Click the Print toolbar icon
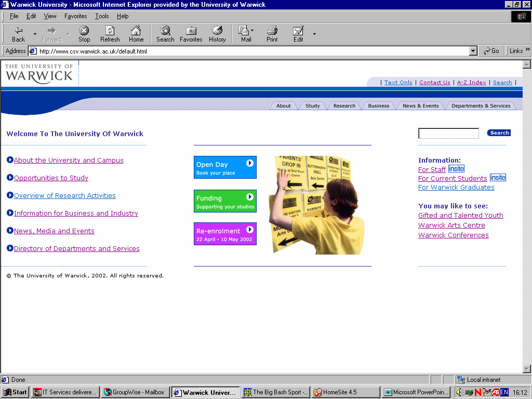 pyautogui.click(x=272, y=31)
